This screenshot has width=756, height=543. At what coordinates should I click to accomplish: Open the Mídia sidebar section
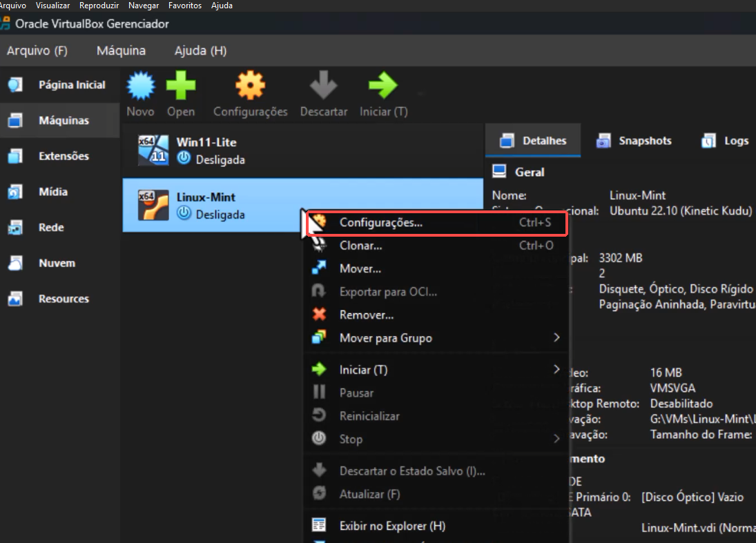click(60, 192)
